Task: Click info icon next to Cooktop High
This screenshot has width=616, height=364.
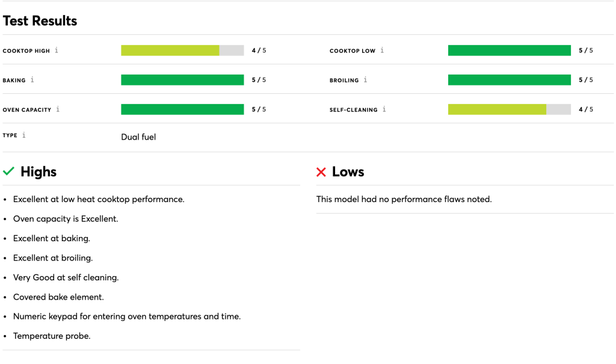Action: click(x=57, y=51)
